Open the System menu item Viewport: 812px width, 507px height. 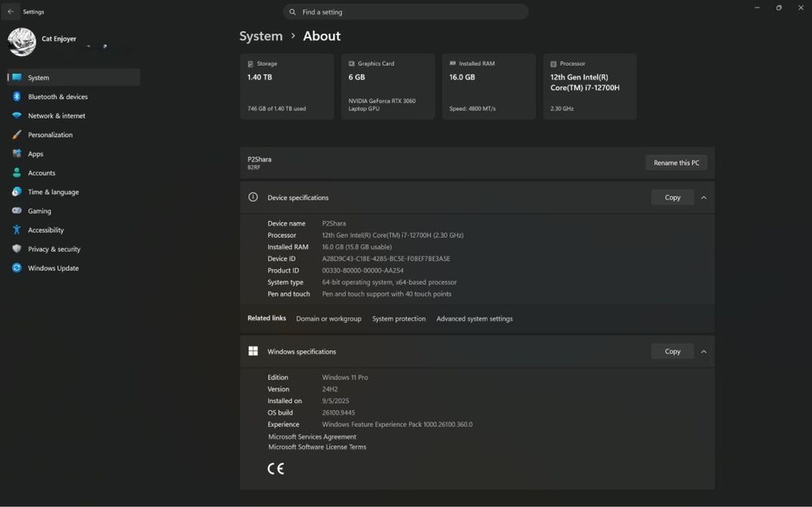point(74,77)
